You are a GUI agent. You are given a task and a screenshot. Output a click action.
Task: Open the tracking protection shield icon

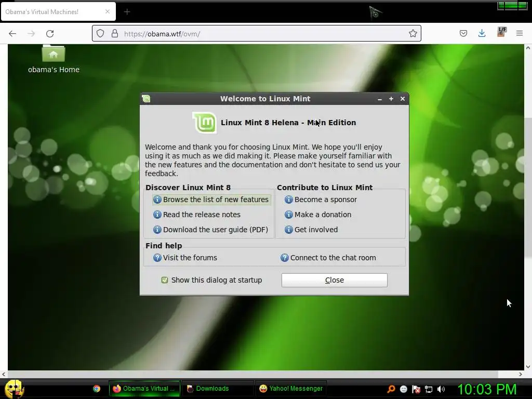click(x=100, y=34)
